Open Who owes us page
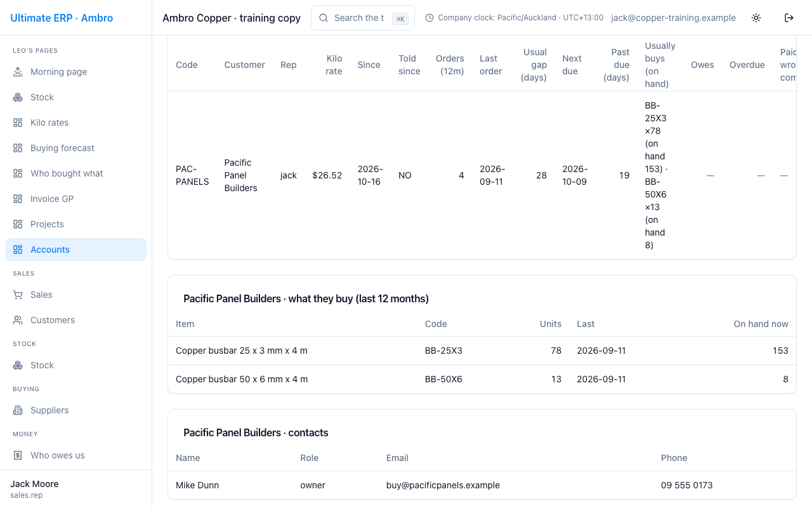Viewport: 812px width, 508px height. tap(76, 455)
